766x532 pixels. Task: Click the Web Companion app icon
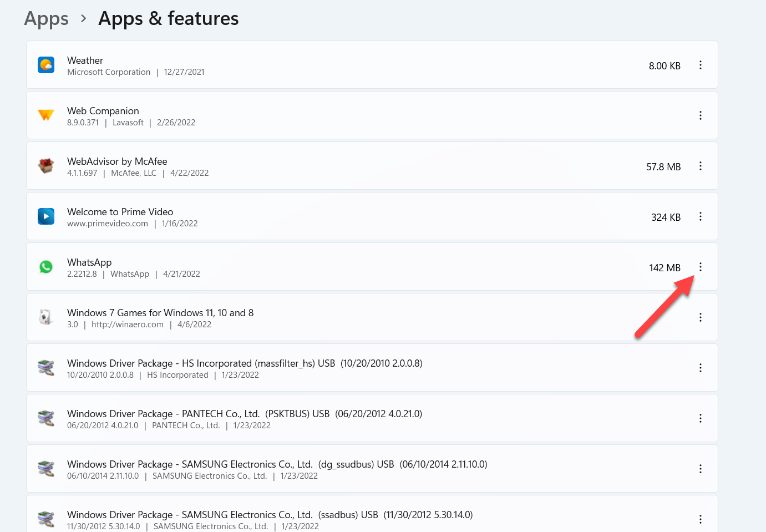46,115
